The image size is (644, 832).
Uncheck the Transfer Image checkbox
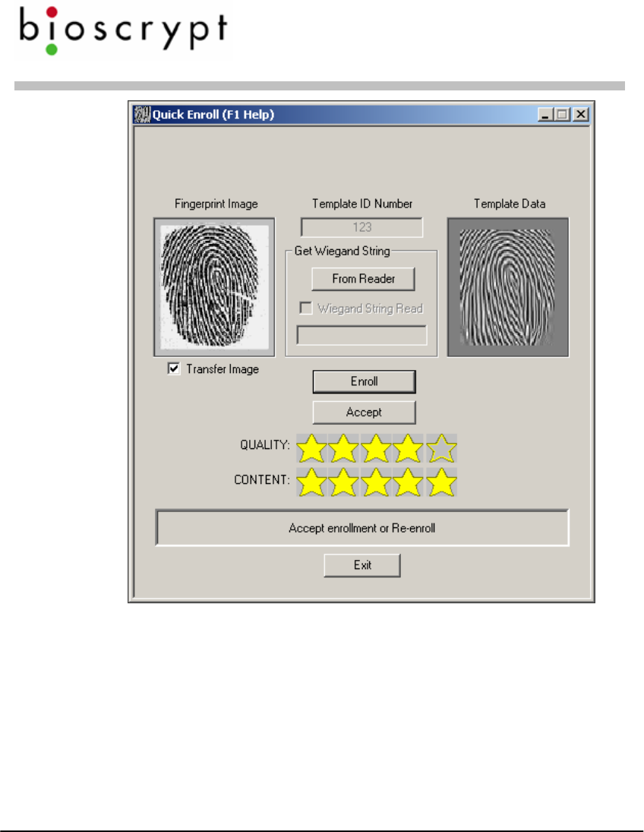pyautogui.click(x=174, y=369)
